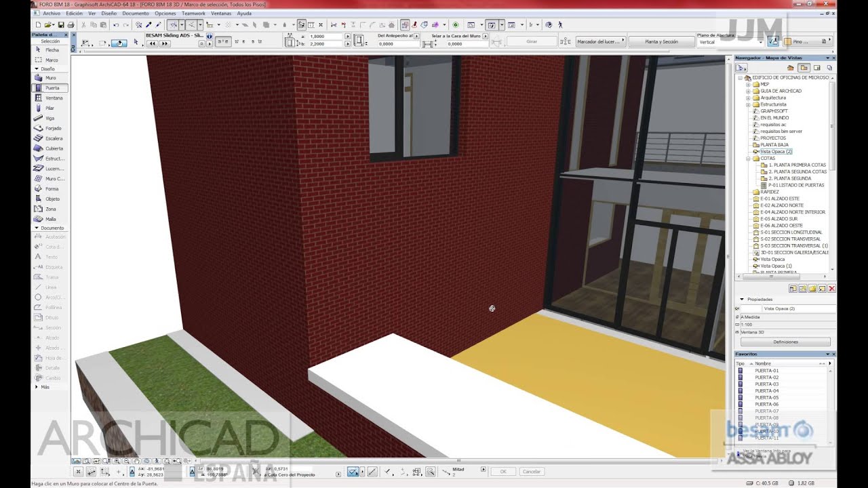Toggle the Navegador publisher sets icon
The image size is (868, 488).
(829, 68)
